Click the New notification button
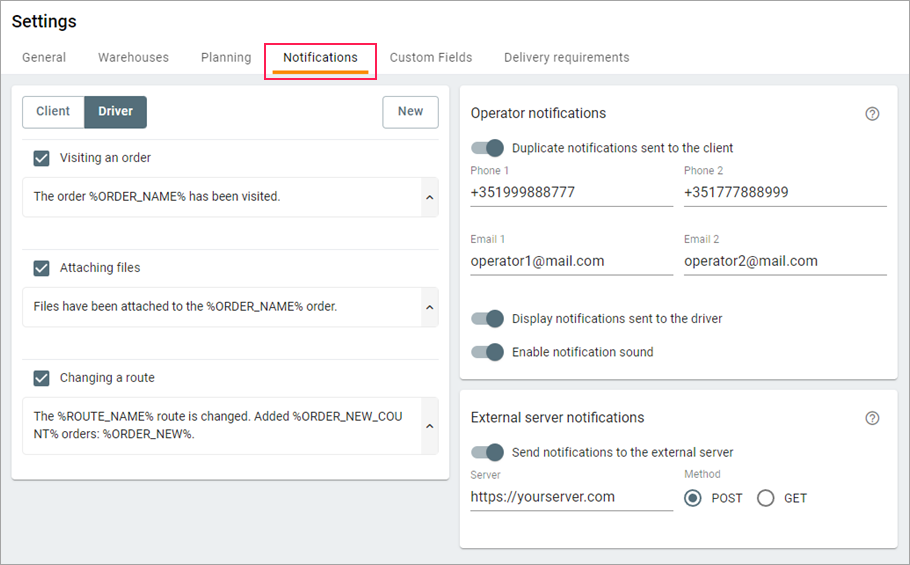 [410, 112]
